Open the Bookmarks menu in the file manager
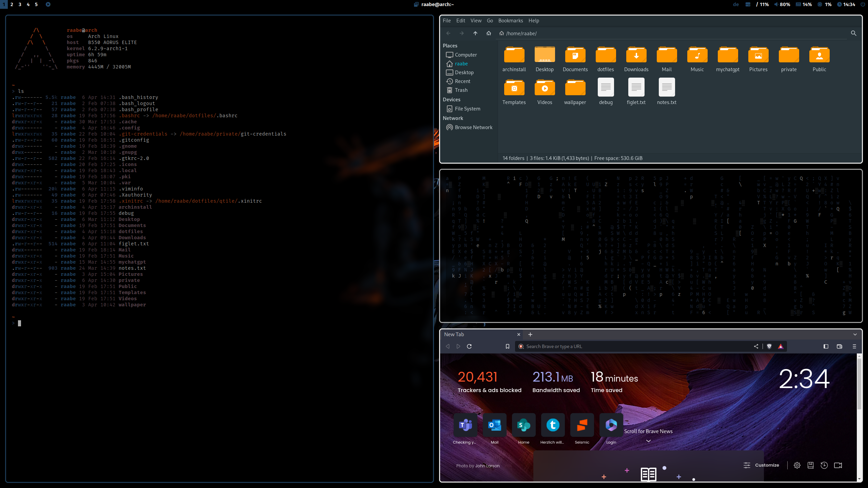The height and width of the screenshot is (488, 868). pyautogui.click(x=510, y=21)
